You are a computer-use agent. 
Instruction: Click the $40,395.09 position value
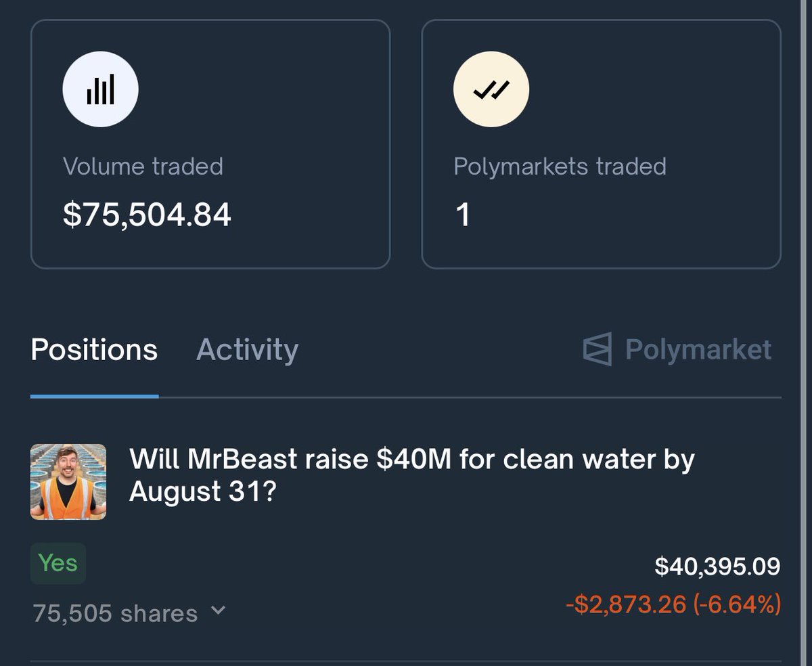(717, 567)
